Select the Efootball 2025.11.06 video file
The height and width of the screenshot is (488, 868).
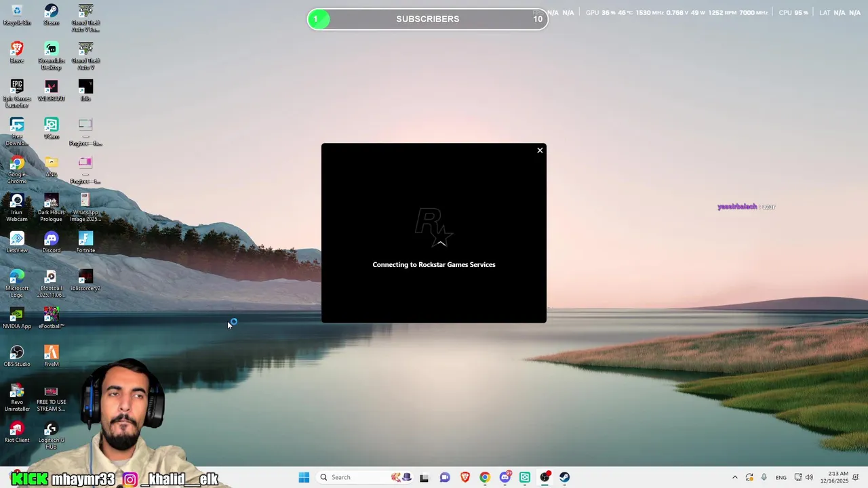51,284
